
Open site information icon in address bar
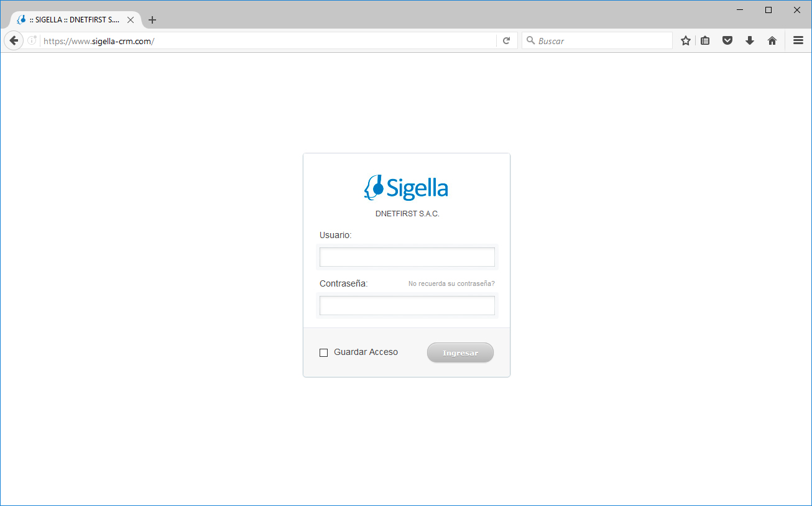pos(32,40)
